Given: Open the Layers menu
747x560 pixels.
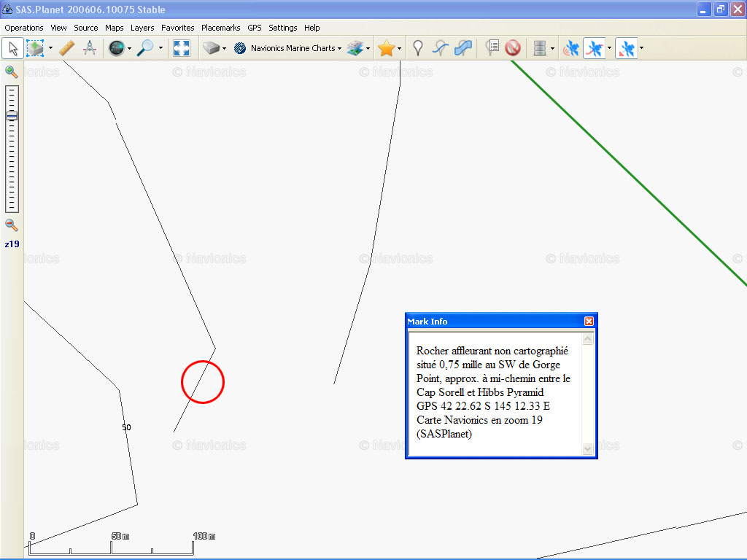Looking at the screenshot, I should click(x=142, y=28).
